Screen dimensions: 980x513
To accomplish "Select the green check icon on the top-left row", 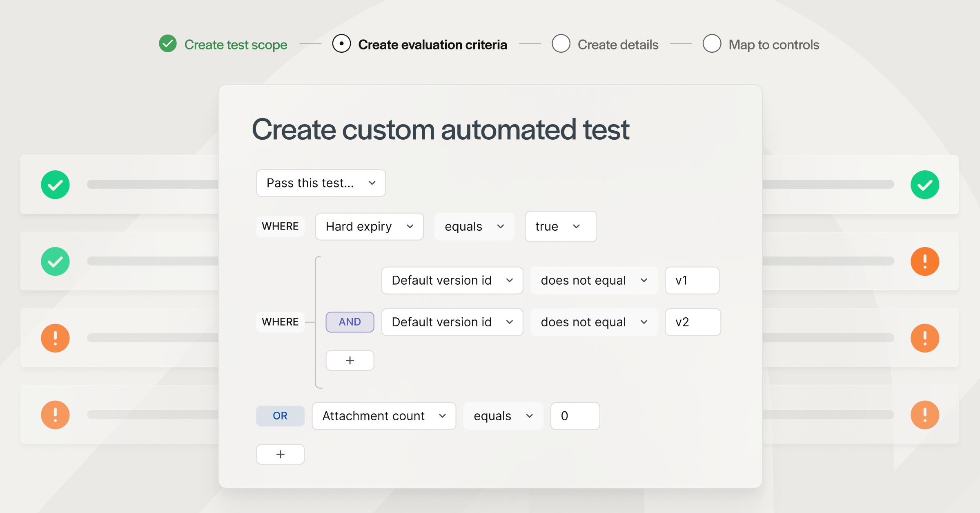I will tap(55, 185).
